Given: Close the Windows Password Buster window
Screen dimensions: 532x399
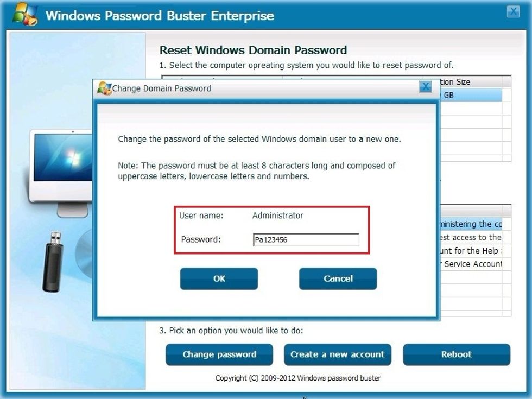Looking at the screenshot, I should point(514,11).
